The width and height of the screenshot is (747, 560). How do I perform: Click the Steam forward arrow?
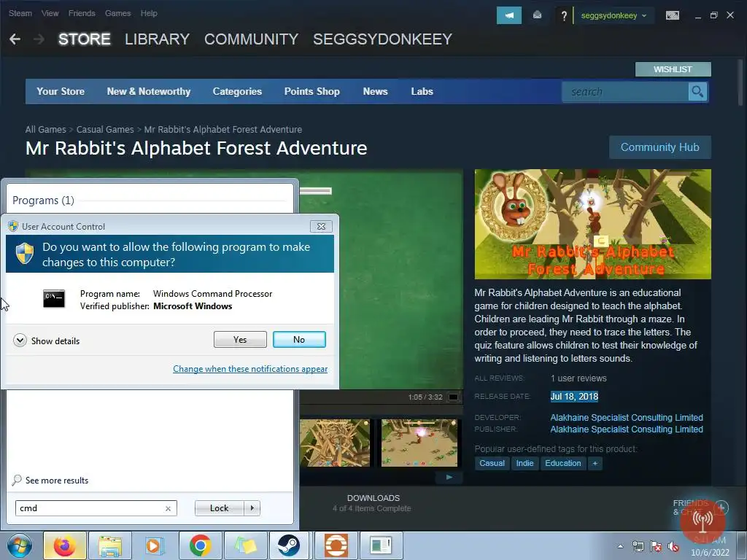tap(39, 39)
